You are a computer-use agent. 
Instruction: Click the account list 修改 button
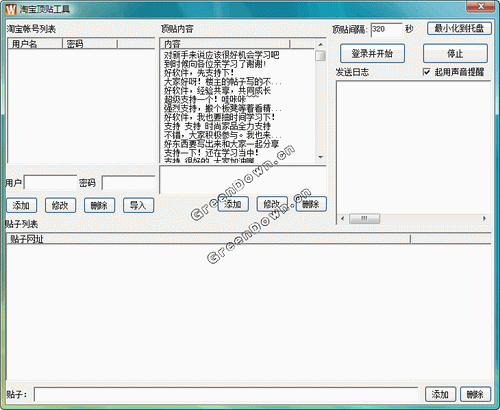[x=60, y=205]
